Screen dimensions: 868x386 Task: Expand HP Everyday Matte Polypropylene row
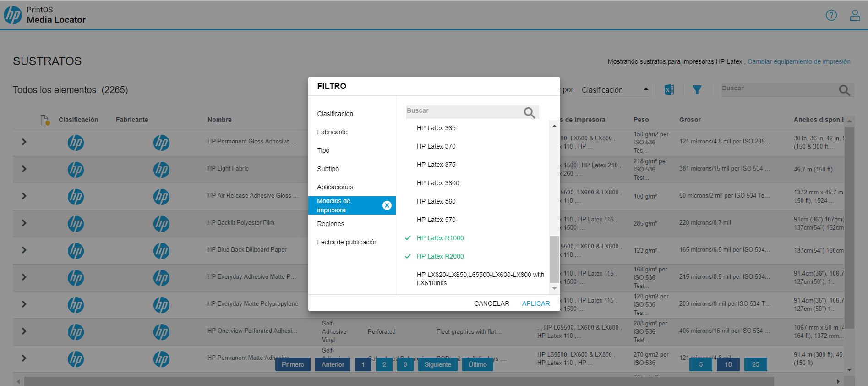[x=24, y=304]
